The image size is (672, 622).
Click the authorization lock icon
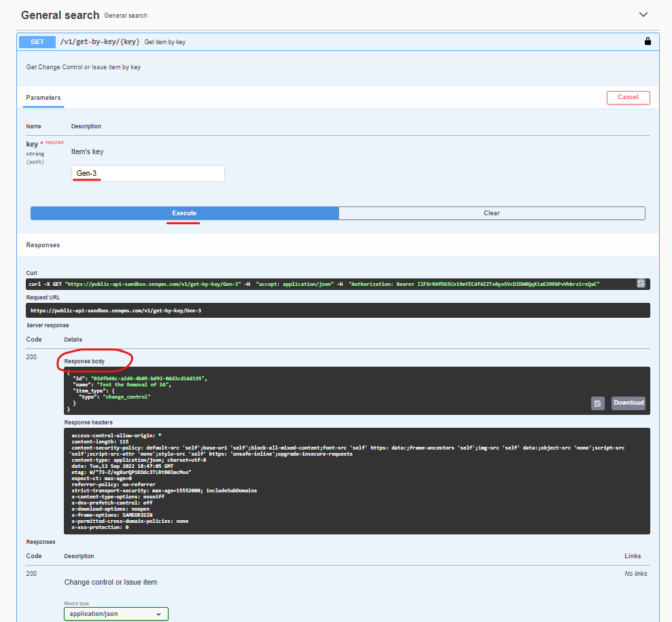click(648, 41)
